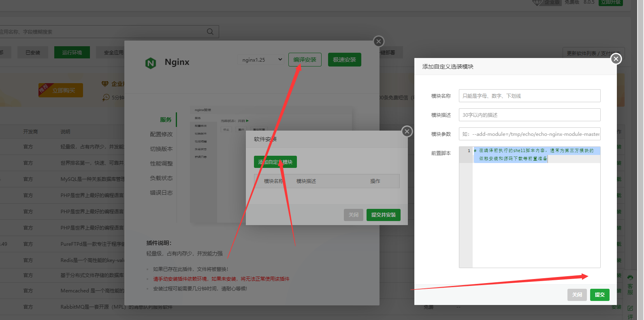Screen dimensions: 644x320
Task: Select the 错误日志 tab
Action: 161,193
